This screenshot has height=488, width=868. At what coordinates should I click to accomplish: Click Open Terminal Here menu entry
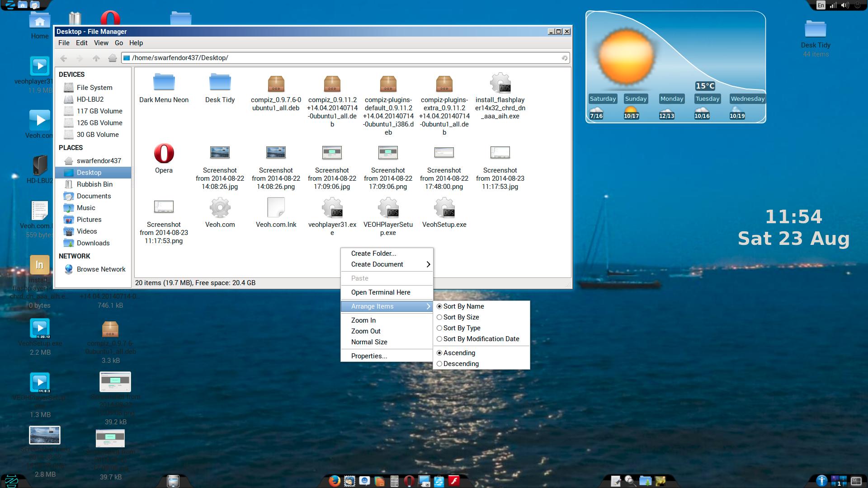pyautogui.click(x=381, y=292)
